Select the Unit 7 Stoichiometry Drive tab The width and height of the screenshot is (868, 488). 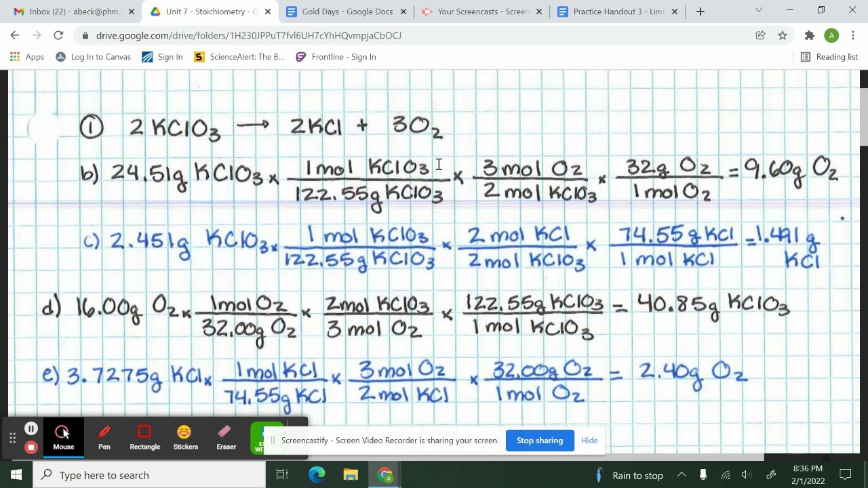point(210,12)
